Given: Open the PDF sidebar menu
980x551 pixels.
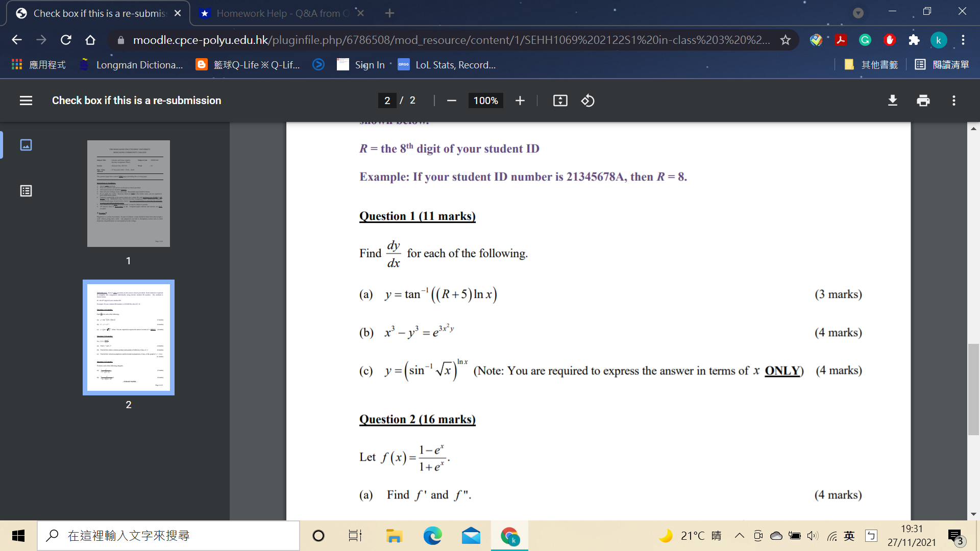Looking at the screenshot, I should pyautogui.click(x=26, y=100).
